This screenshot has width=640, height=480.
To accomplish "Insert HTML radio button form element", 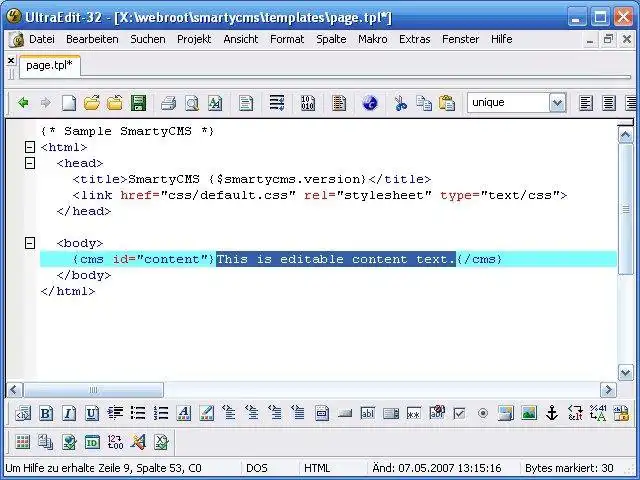I will click(x=483, y=413).
